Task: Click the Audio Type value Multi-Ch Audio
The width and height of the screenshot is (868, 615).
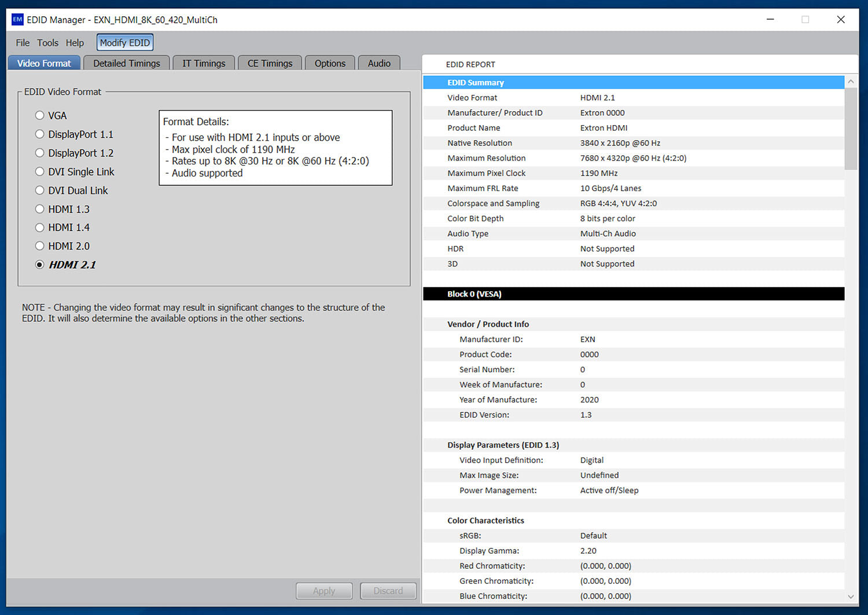Action: 608,233
